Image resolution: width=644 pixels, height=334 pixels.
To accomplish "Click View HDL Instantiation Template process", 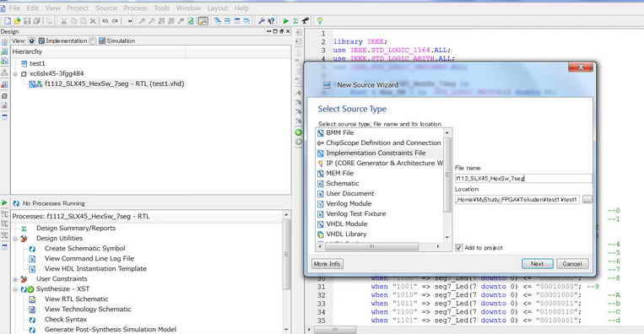I will (x=95, y=269).
